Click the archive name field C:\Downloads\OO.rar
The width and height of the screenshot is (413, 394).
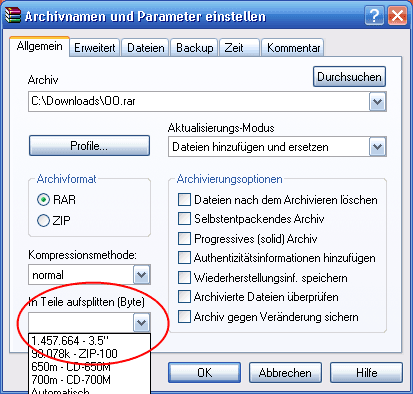199,101
